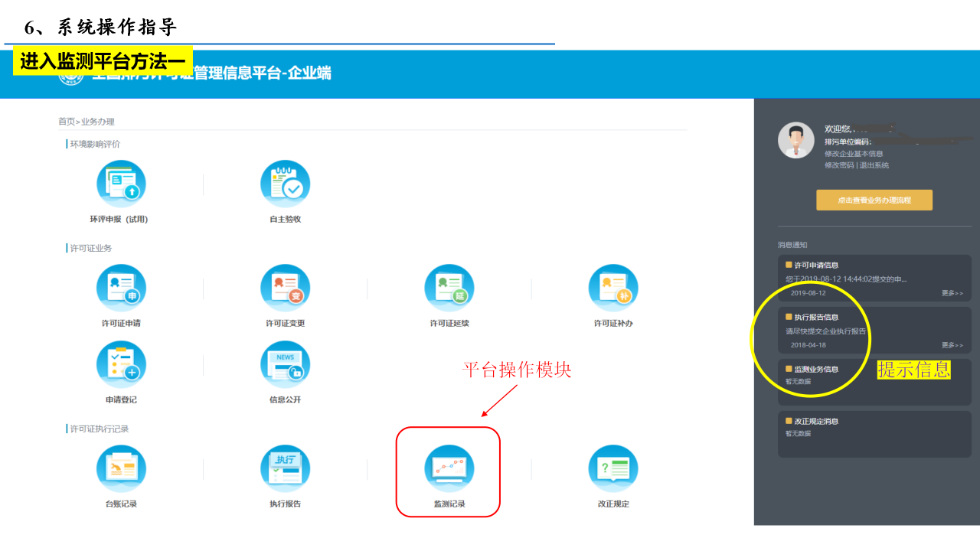Click 退出系统 to log out
Image resolution: width=980 pixels, height=551 pixels.
tap(874, 165)
